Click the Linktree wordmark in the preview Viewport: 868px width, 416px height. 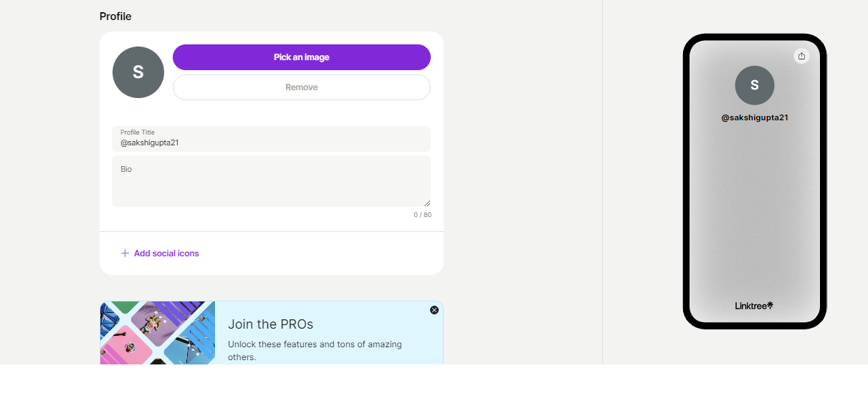pos(750,306)
